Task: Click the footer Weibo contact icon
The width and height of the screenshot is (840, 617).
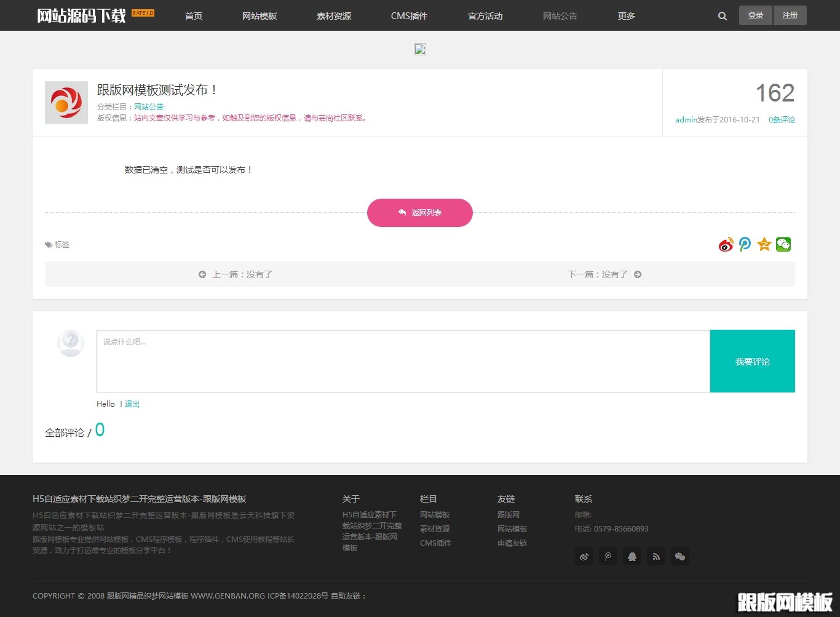Action: tap(584, 557)
